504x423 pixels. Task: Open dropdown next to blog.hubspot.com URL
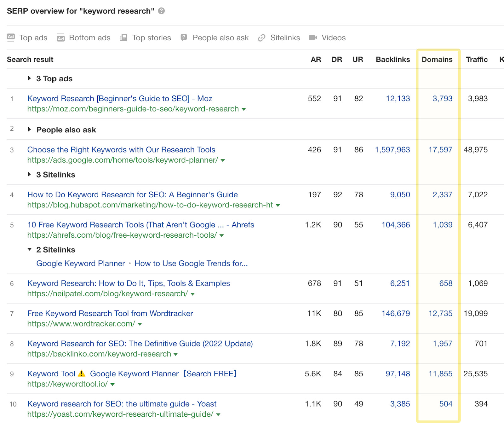[x=278, y=206]
